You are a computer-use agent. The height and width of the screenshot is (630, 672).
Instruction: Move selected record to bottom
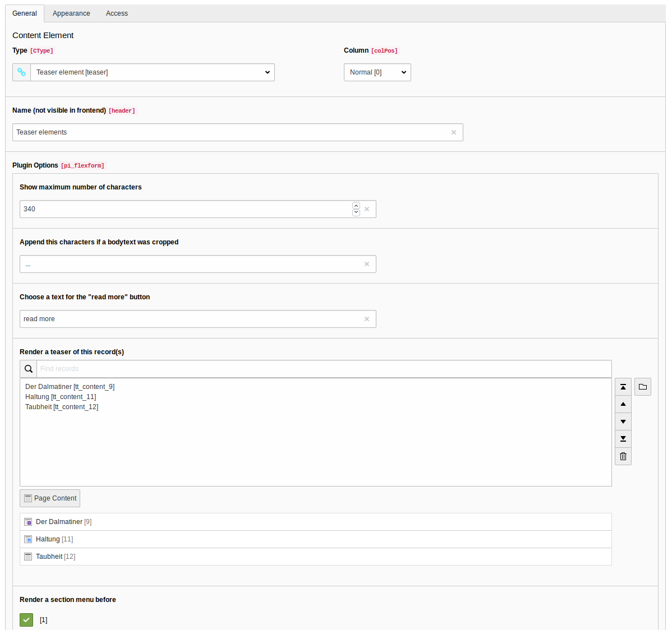click(623, 439)
